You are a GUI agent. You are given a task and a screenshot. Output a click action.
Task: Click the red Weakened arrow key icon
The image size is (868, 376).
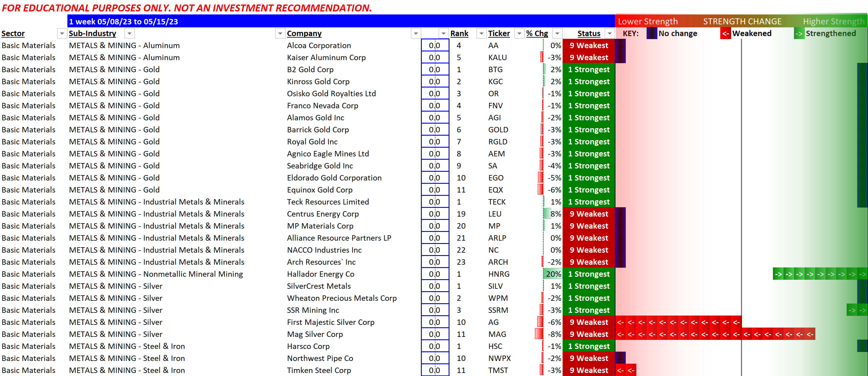point(725,33)
